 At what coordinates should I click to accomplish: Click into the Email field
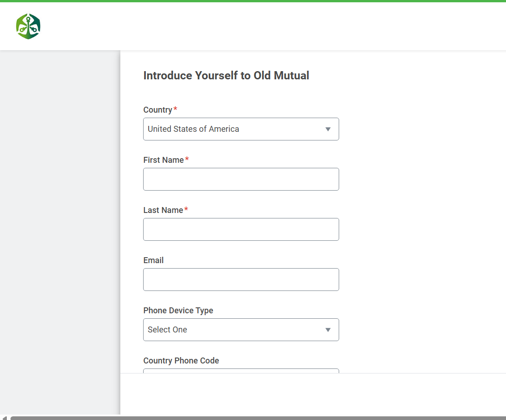[241, 280]
